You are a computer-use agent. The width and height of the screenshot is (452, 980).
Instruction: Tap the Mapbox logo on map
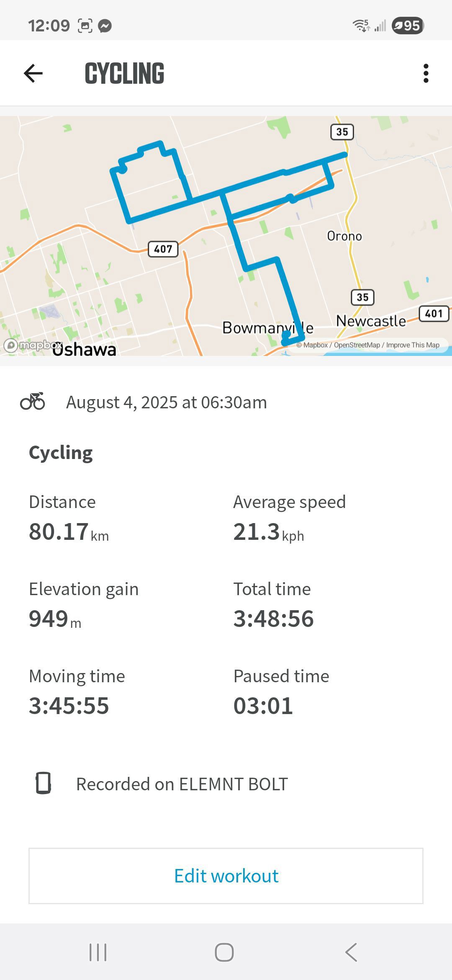click(x=33, y=346)
